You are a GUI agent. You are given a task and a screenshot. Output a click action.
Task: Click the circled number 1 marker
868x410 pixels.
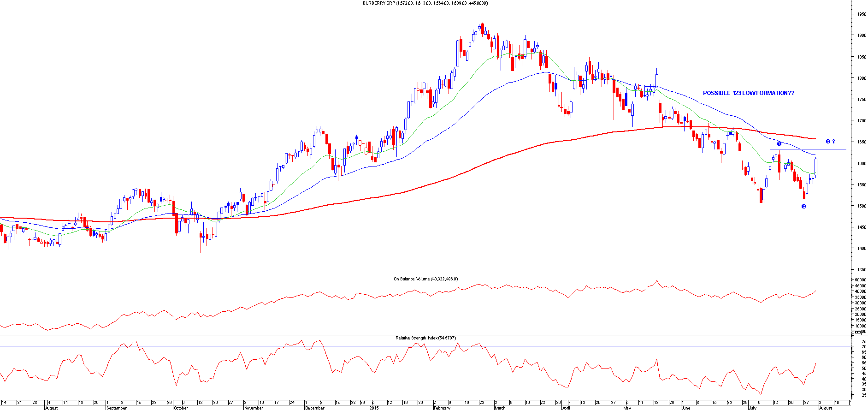point(779,144)
